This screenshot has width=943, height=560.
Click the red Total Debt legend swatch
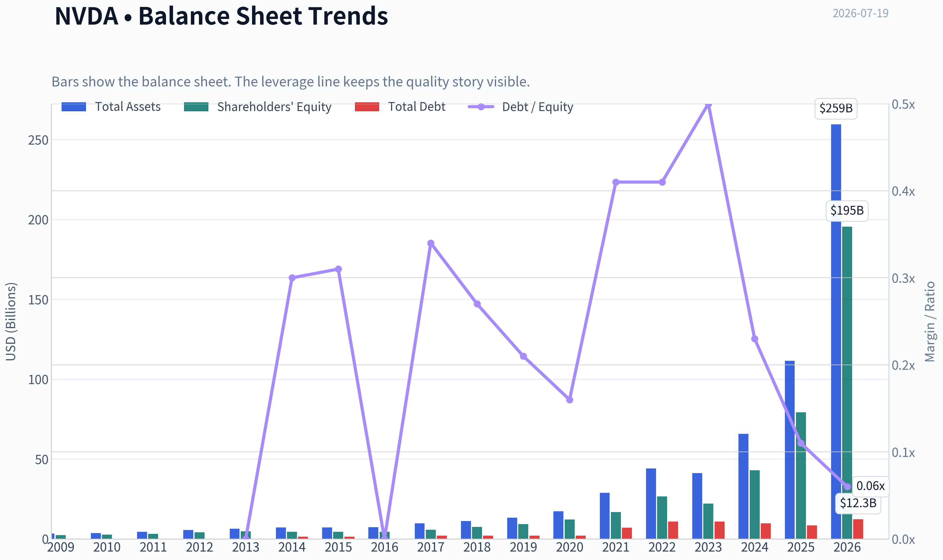[x=367, y=107]
